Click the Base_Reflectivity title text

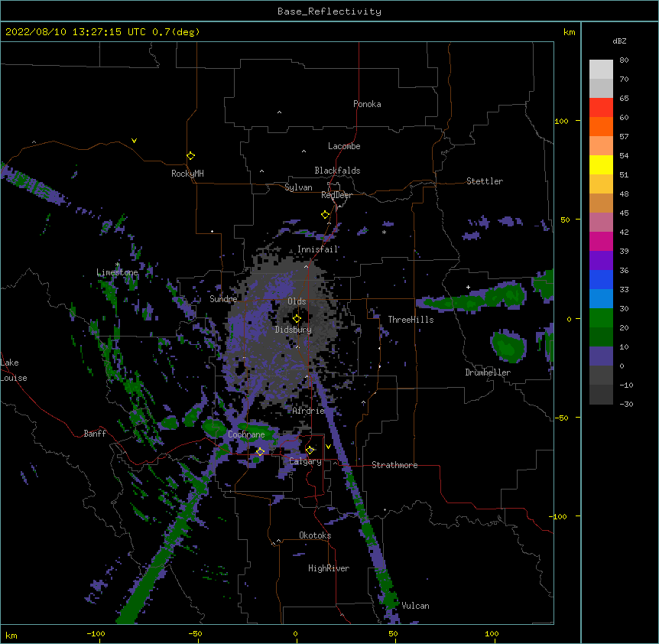329,11
